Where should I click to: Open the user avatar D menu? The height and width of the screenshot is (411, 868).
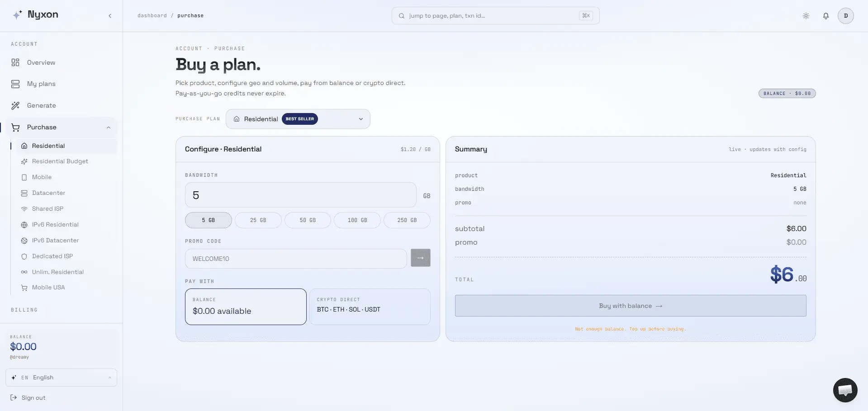846,16
